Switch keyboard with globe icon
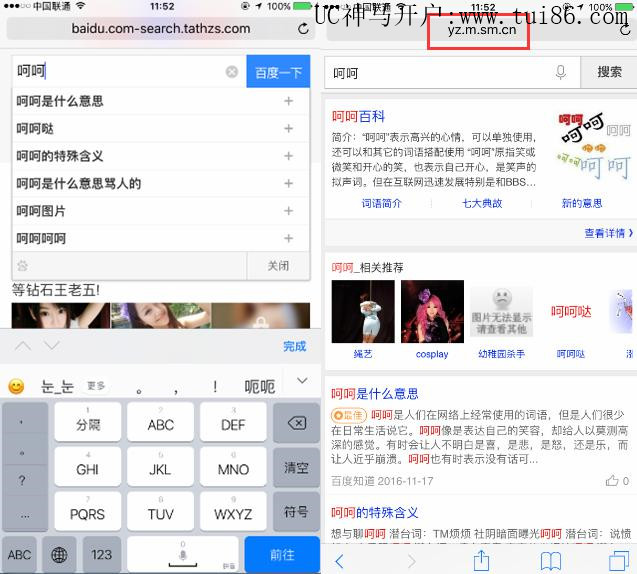637x574 pixels. pyautogui.click(x=59, y=555)
